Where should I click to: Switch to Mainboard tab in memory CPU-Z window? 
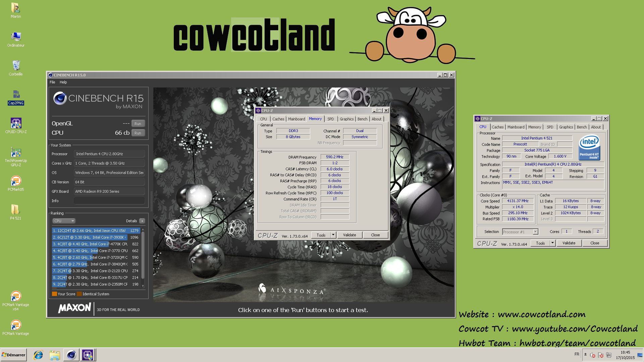pyautogui.click(x=297, y=119)
